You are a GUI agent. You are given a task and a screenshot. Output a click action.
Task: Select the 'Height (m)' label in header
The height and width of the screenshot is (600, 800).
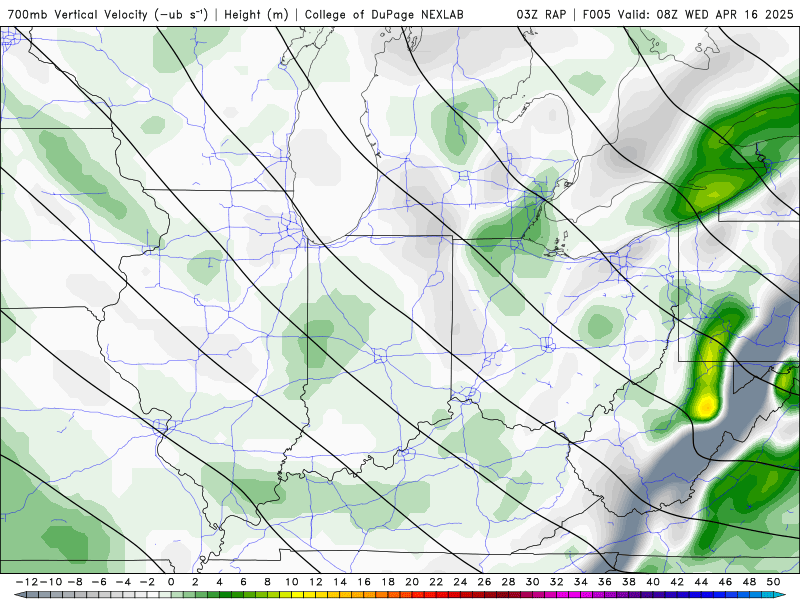pos(256,14)
